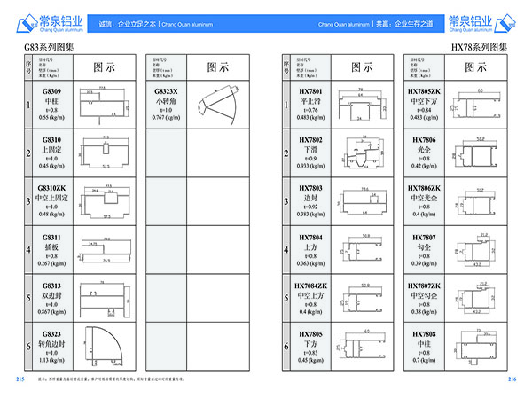Click the page number 216
This screenshot has width=532, height=399.
(512, 379)
